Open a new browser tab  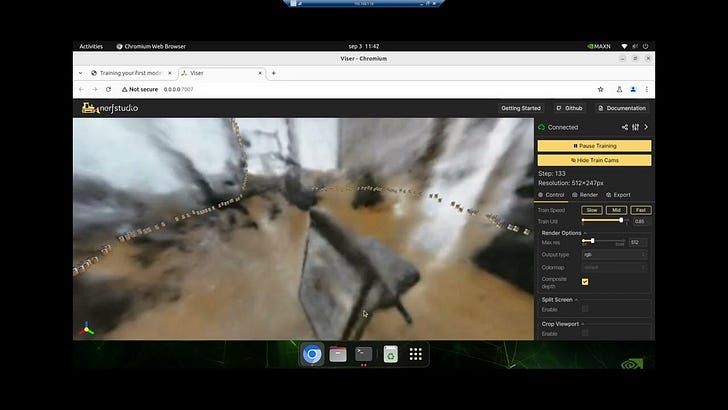(x=273, y=73)
